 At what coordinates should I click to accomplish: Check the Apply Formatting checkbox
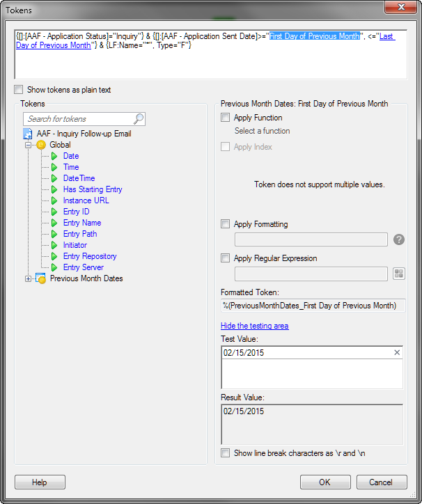pos(225,223)
